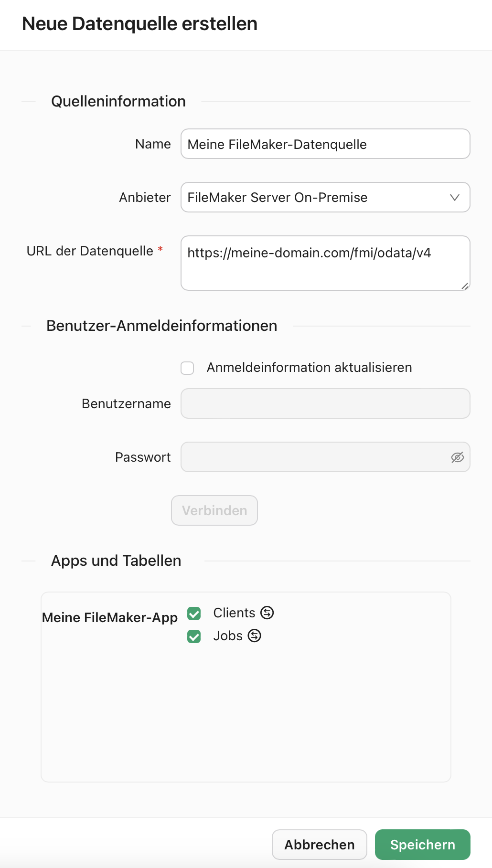This screenshot has width=492, height=868.
Task: Disable the Jobs table checkbox
Action: point(193,636)
